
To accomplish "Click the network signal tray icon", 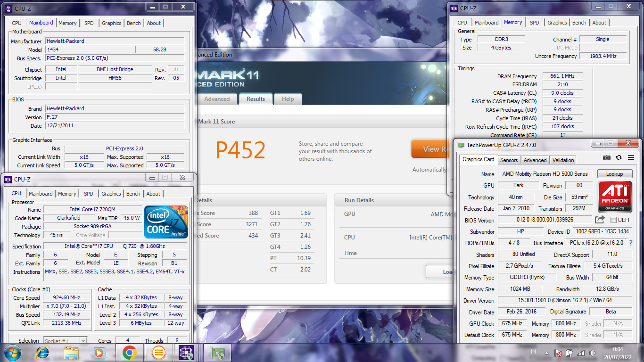I will 581,353.
